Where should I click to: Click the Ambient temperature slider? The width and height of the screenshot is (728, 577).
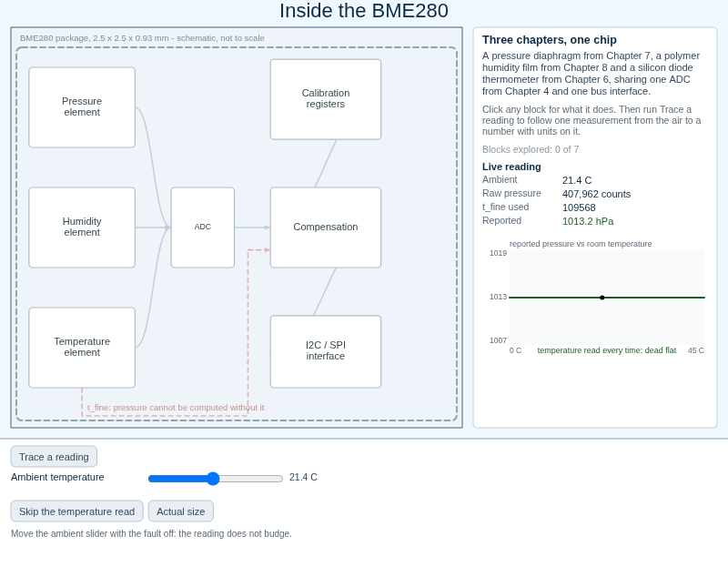[216, 478]
